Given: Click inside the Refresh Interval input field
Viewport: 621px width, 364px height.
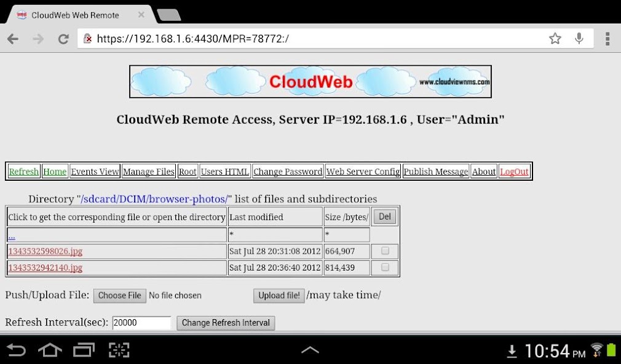Looking at the screenshot, I should pyautogui.click(x=141, y=322).
